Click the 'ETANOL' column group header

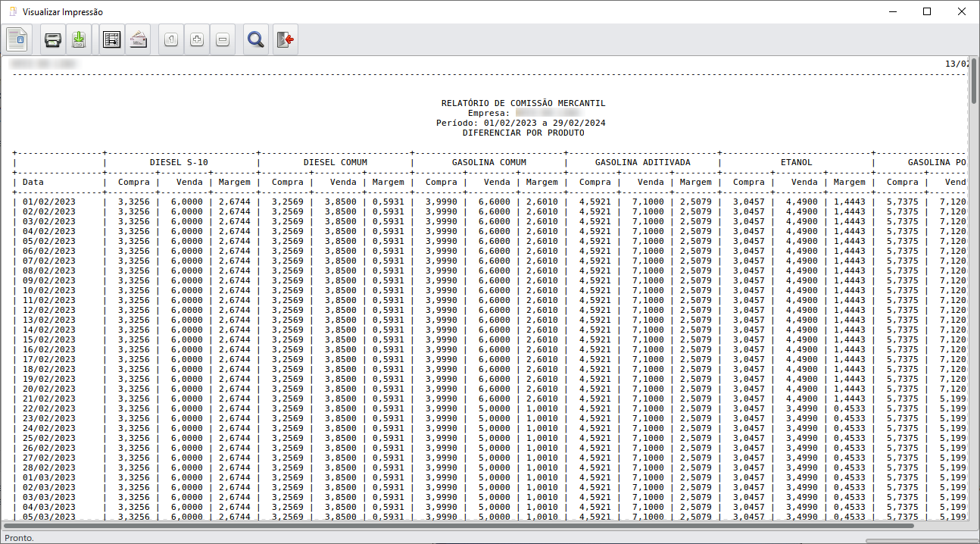797,162
